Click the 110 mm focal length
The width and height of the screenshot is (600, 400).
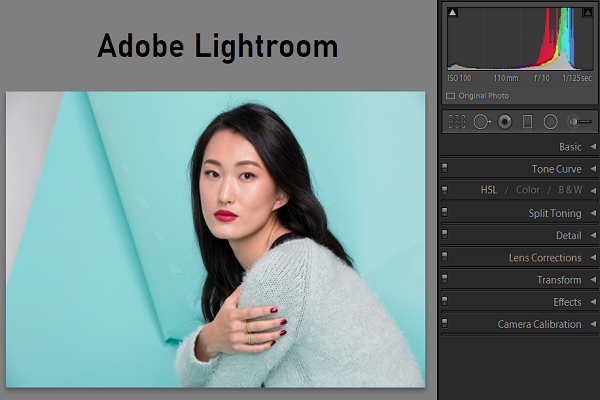[505, 78]
